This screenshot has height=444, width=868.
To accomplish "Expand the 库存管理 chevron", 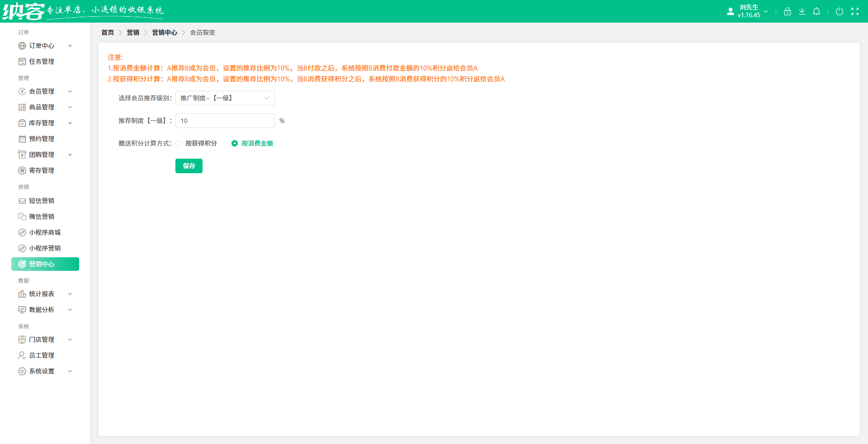I will (x=70, y=123).
